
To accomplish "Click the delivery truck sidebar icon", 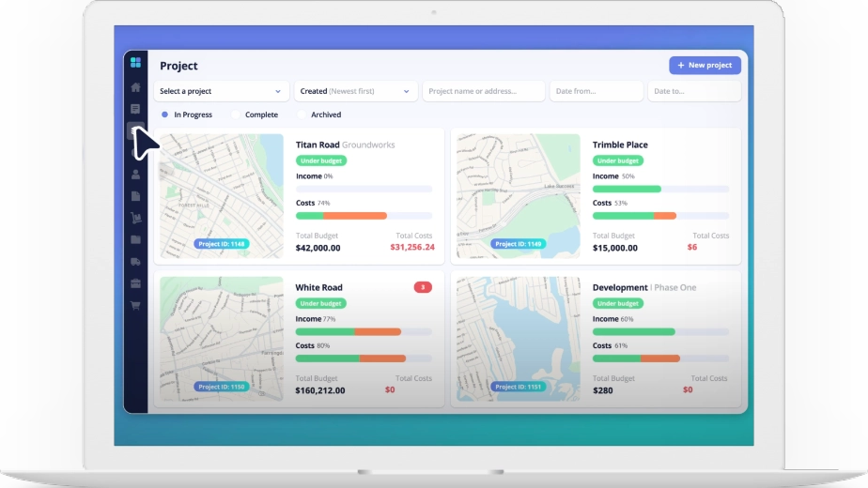I will [x=135, y=262].
